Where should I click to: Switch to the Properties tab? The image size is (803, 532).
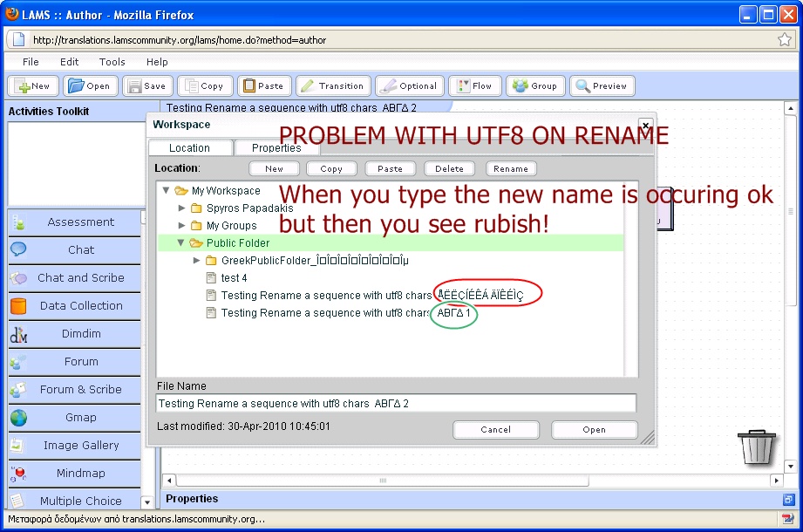276,148
